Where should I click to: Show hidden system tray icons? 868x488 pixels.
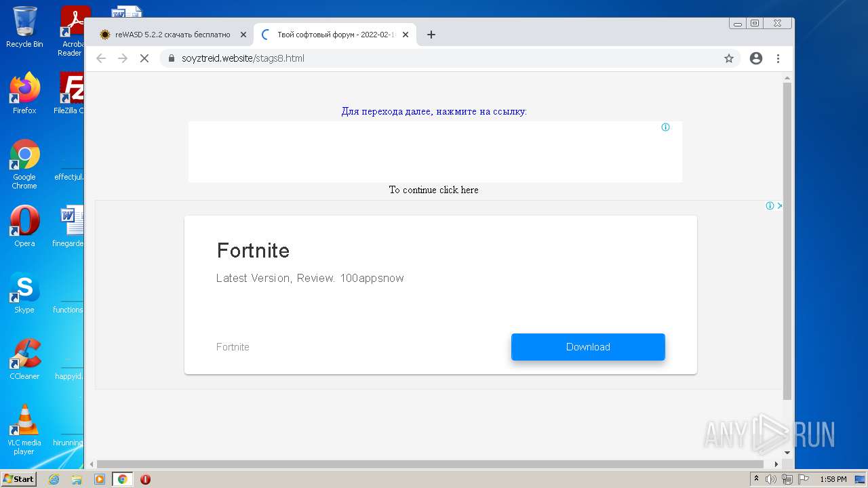point(756,479)
